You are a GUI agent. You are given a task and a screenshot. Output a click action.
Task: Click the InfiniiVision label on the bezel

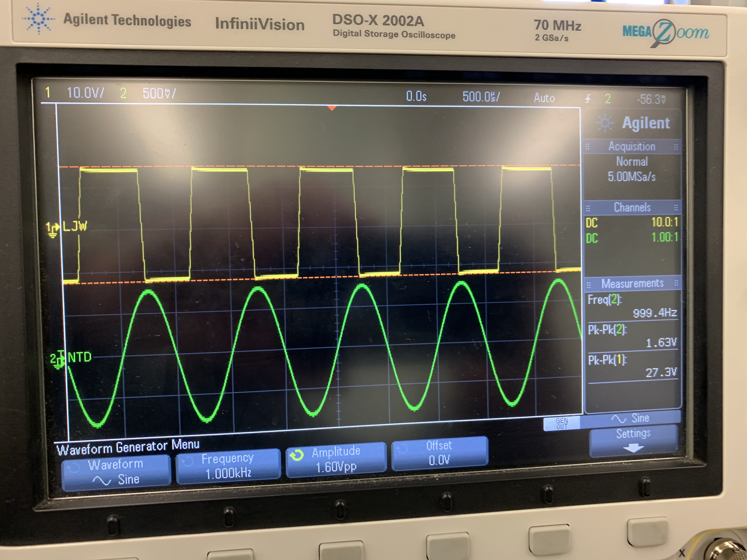[x=260, y=25]
